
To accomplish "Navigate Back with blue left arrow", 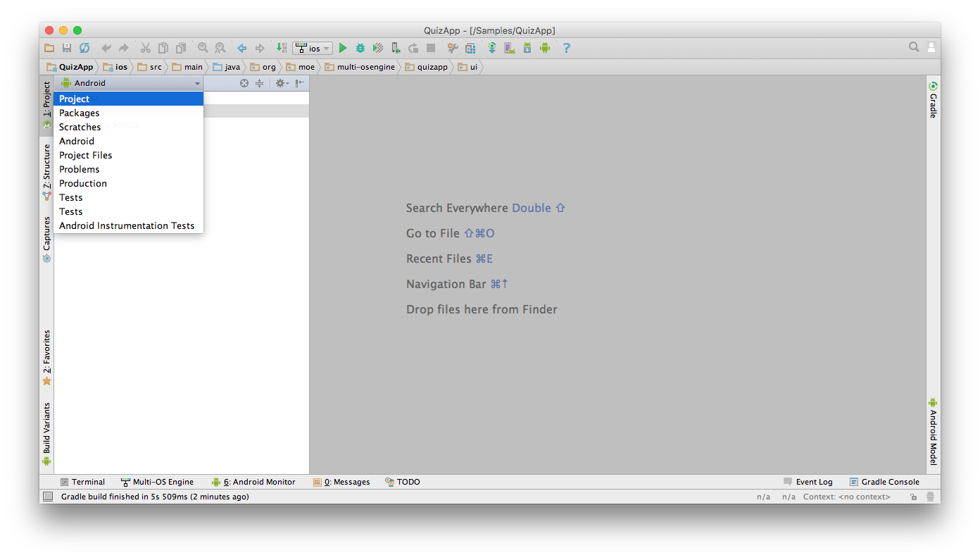I will [x=242, y=48].
